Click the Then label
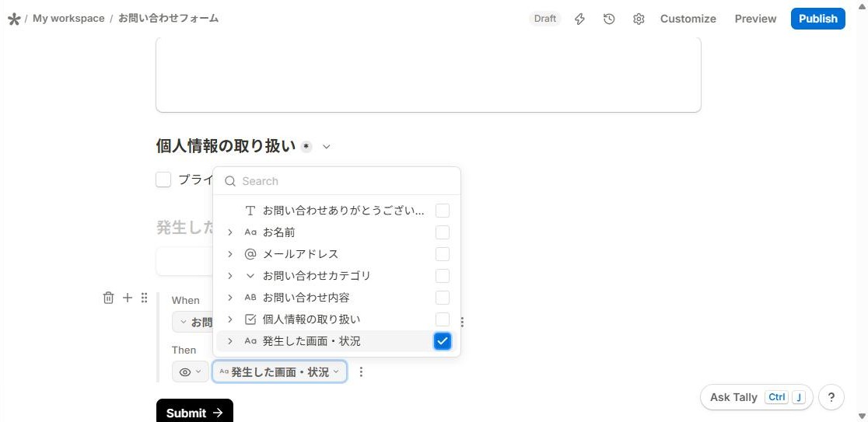 [184, 350]
